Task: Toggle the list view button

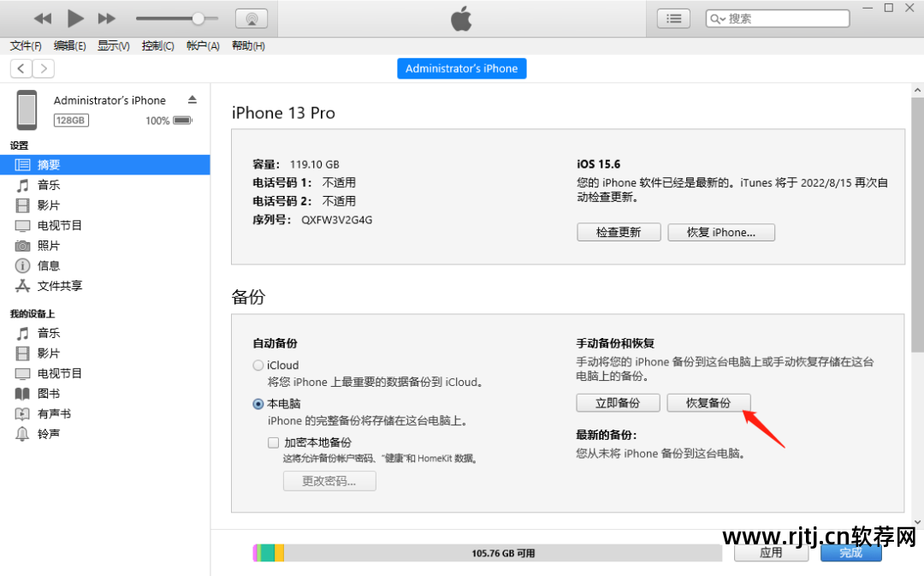Action: point(673,19)
